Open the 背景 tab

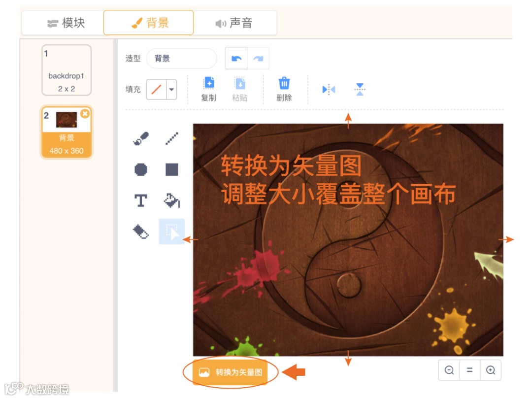[x=149, y=23]
